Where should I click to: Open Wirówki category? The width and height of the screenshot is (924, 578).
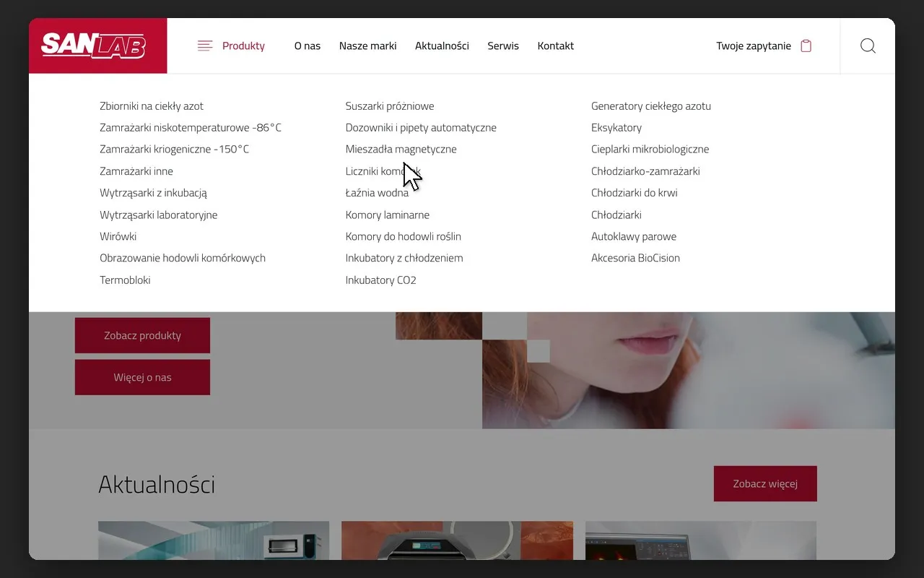tap(118, 236)
